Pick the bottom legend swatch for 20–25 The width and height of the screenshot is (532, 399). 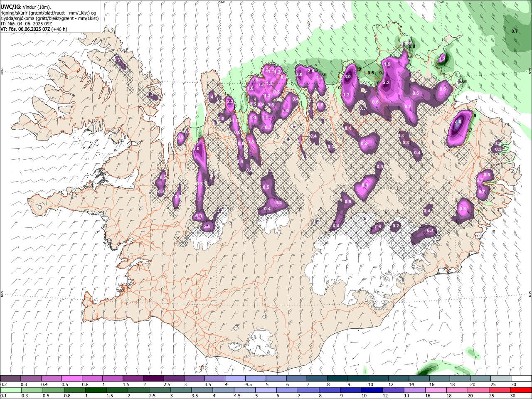(478, 390)
